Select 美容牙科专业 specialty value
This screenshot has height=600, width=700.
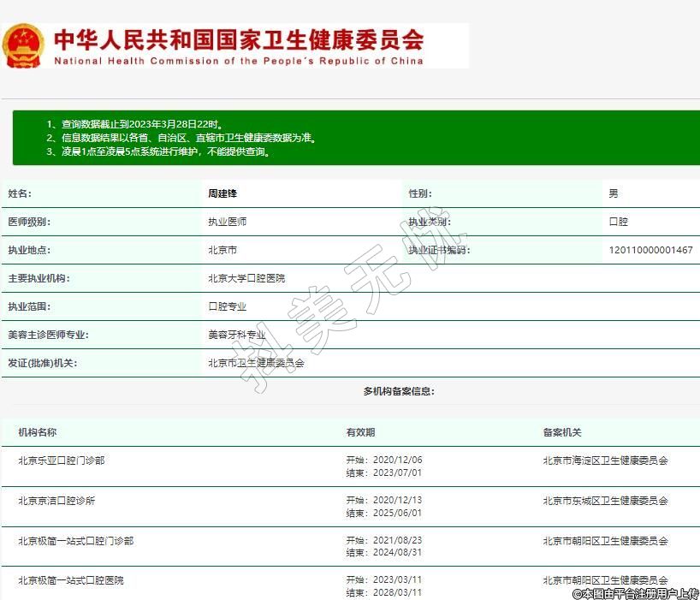click(x=237, y=335)
